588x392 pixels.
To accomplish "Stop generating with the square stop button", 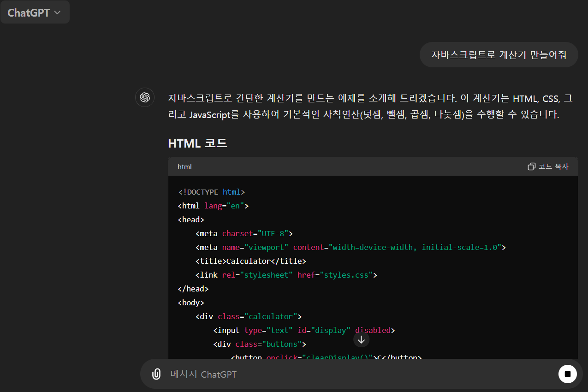I will (x=568, y=374).
